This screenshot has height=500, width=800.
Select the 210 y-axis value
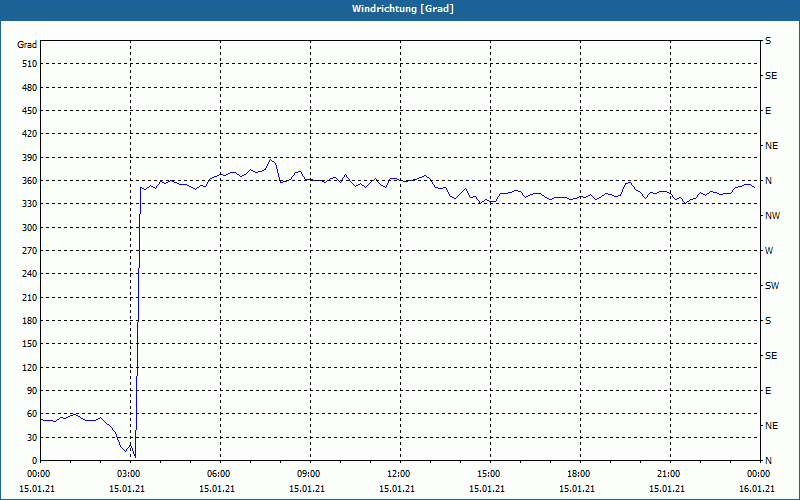tap(30, 297)
